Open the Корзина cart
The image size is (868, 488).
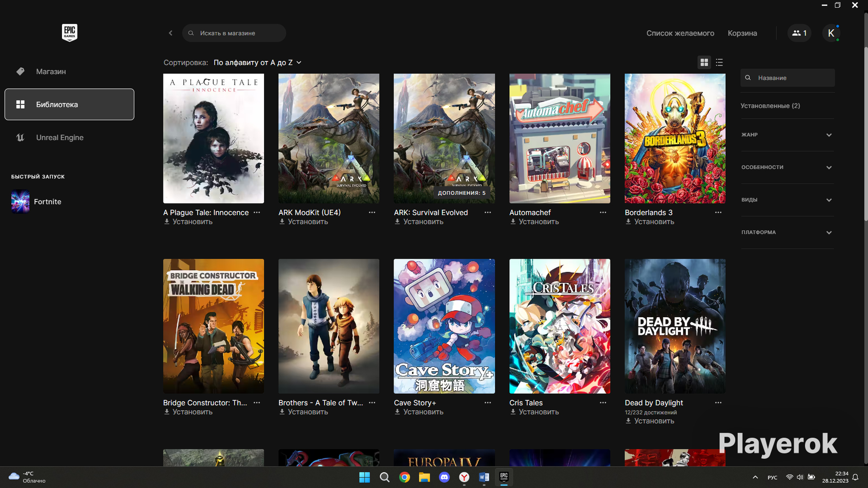(x=742, y=33)
